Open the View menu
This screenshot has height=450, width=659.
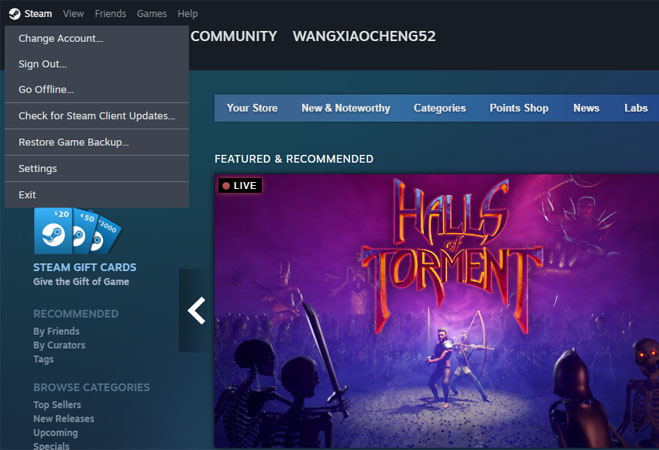73,14
